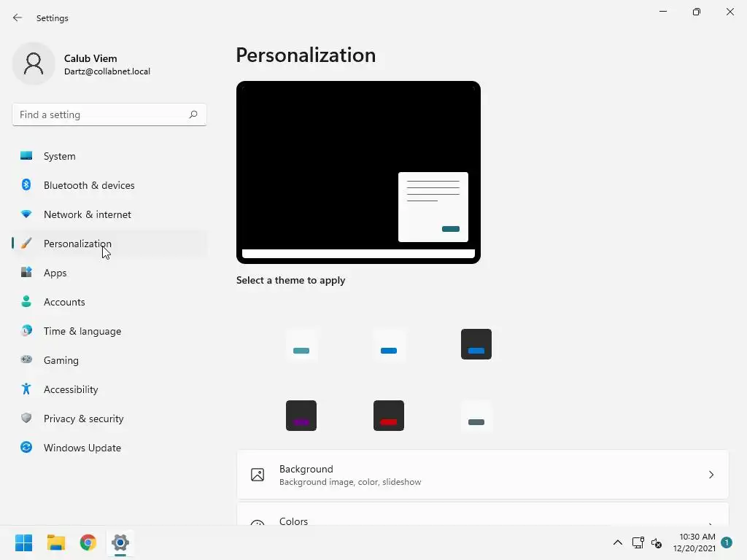Click the Dartz@collabnet.local email
The height and width of the screenshot is (560, 747).
(x=107, y=71)
